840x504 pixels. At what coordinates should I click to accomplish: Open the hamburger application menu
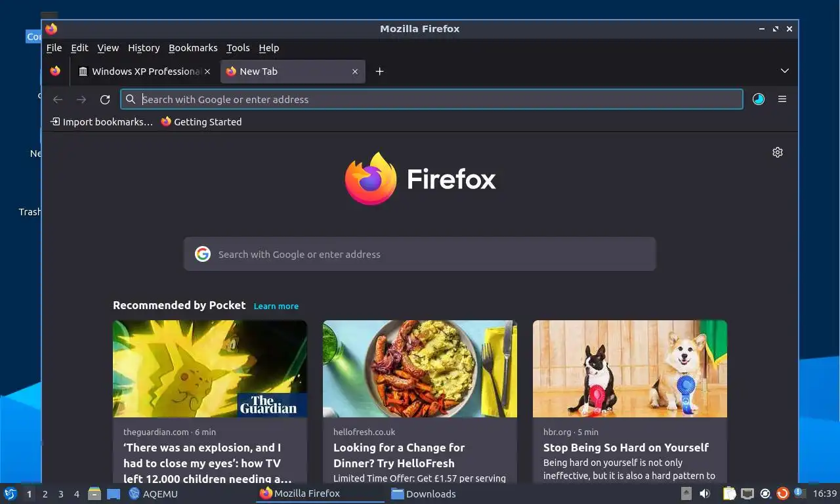pos(782,99)
